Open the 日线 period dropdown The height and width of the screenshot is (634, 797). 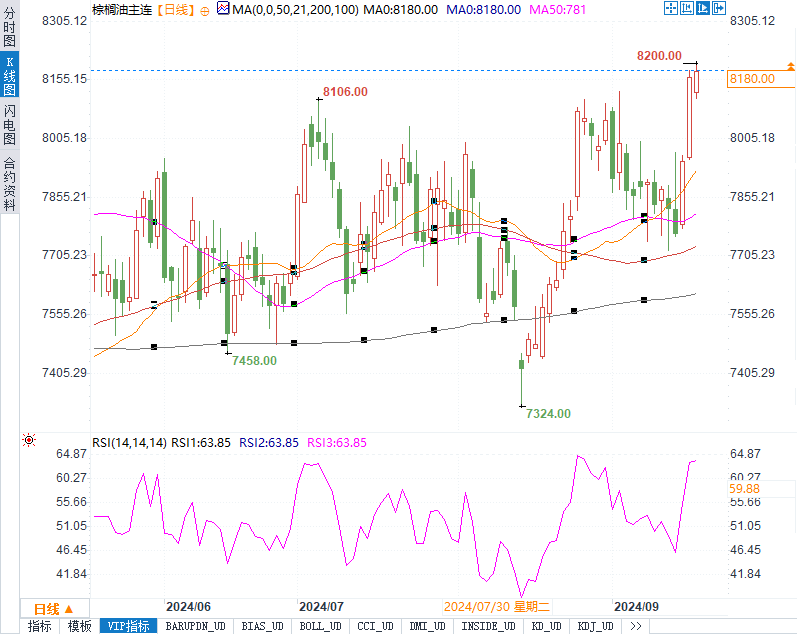pyautogui.click(x=54, y=609)
